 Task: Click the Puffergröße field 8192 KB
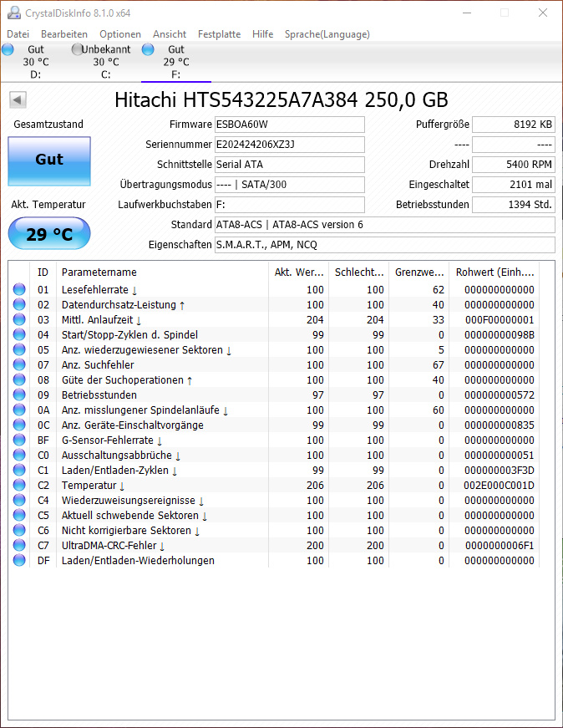click(x=514, y=125)
